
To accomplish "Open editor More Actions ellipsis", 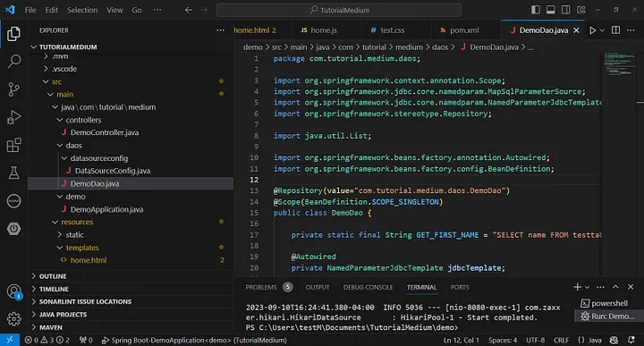I will (631, 30).
